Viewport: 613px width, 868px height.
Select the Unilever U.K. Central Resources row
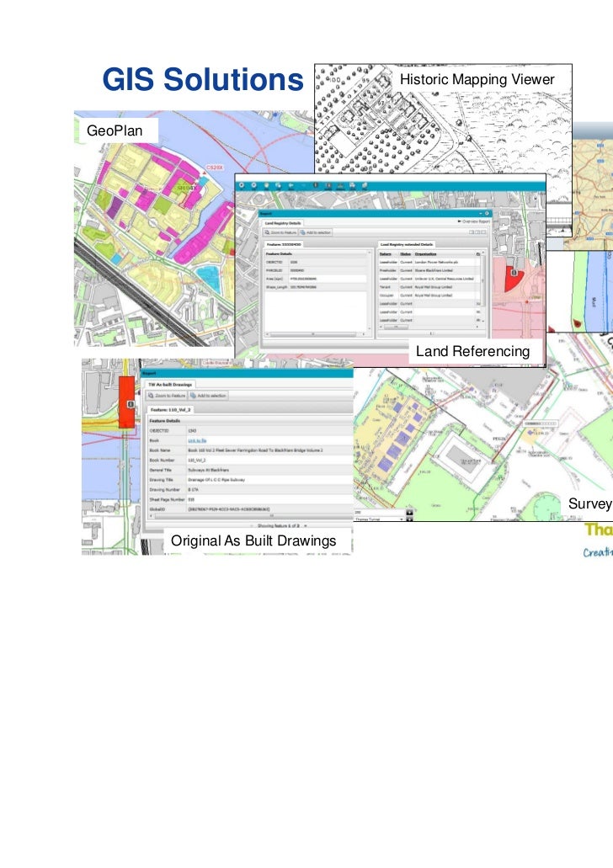[429, 279]
